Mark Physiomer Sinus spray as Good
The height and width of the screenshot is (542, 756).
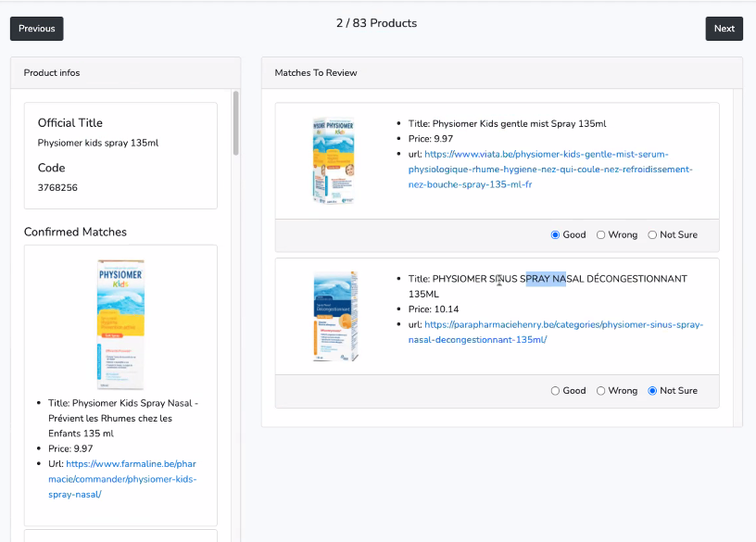coord(556,391)
